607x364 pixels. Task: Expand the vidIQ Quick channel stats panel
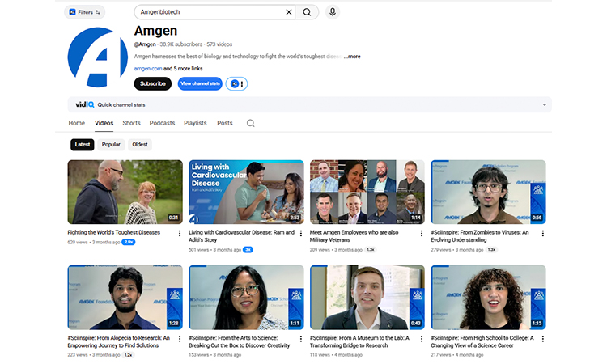(545, 104)
